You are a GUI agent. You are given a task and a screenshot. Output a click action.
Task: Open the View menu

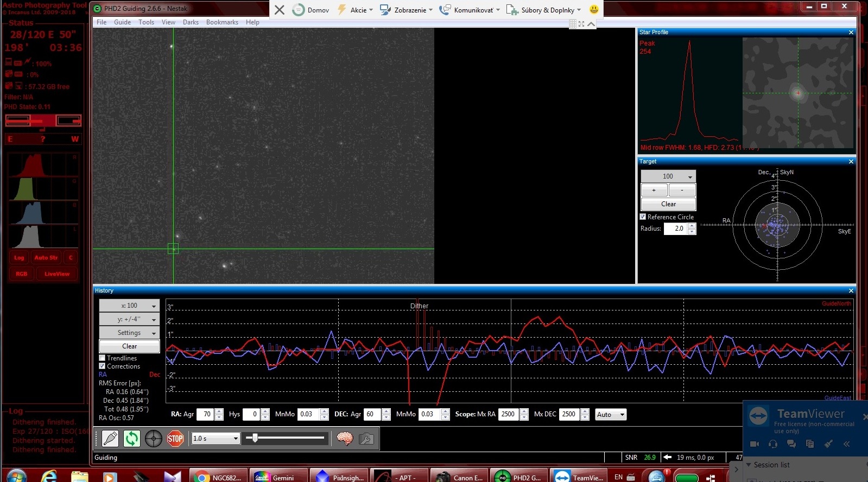(x=168, y=22)
